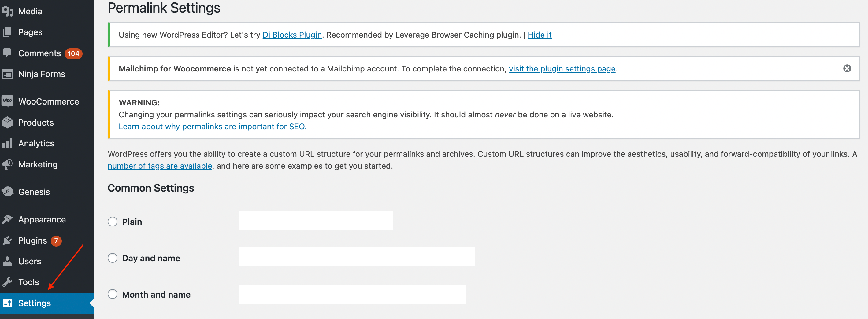Viewport: 868px width, 319px height.
Task: Dismiss the Mailchimp notice with X icon
Action: 847,69
